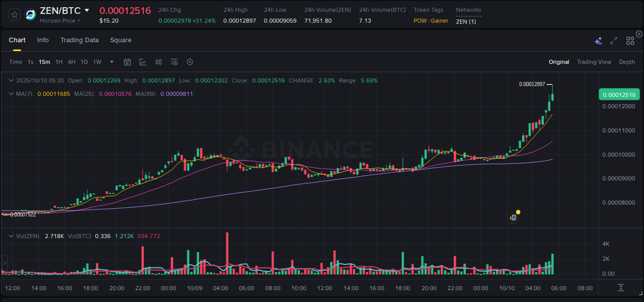Switch to the Trading Data tab
This screenshot has width=644, height=302.
pyautogui.click(x=79, y=40)
